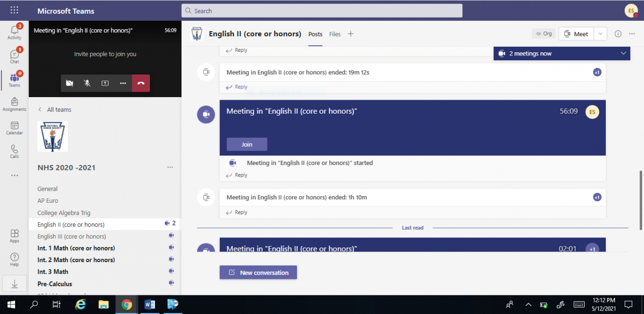Click +1 participants on 1h 10m meeting
This screenshot has height=314, width=644.
point(597,197)
